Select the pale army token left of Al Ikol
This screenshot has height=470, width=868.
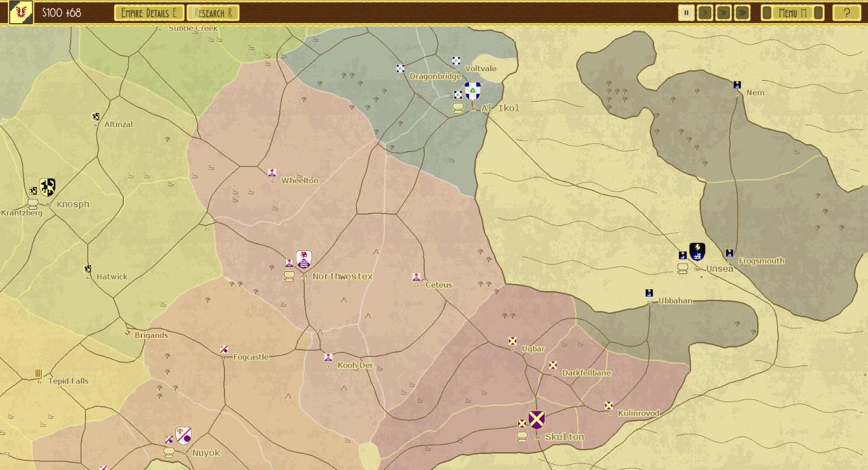pos(458,108)
